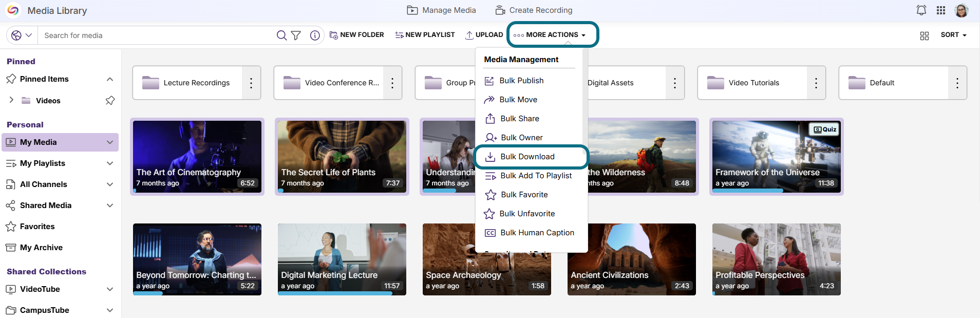Click the My Archive box icon
980x318 pixels.
pos(11,248)
